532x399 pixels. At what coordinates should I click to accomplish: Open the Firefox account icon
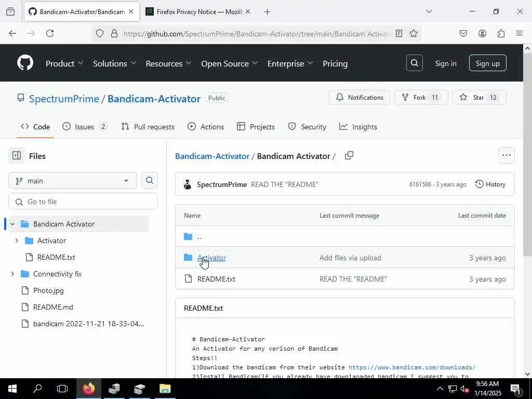482,33
